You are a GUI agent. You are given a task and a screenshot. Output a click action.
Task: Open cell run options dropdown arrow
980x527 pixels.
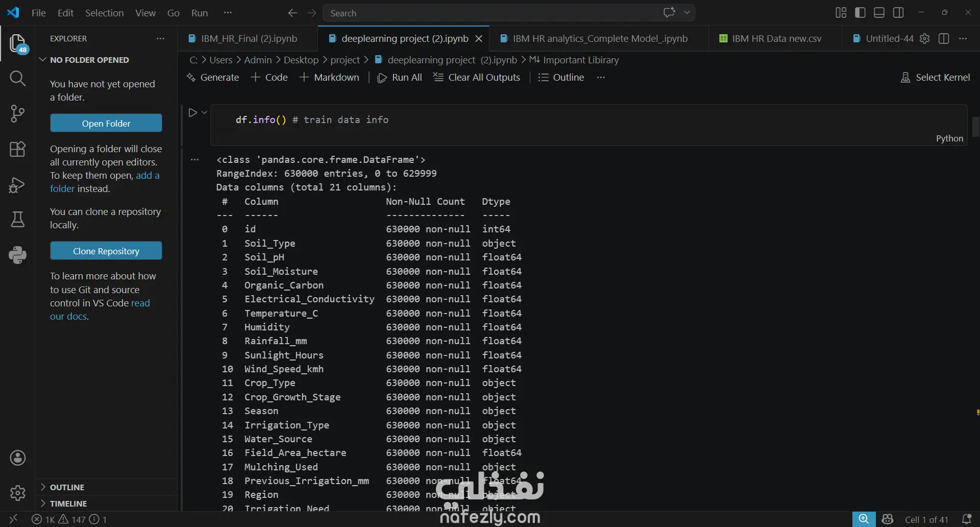point(204,112)
